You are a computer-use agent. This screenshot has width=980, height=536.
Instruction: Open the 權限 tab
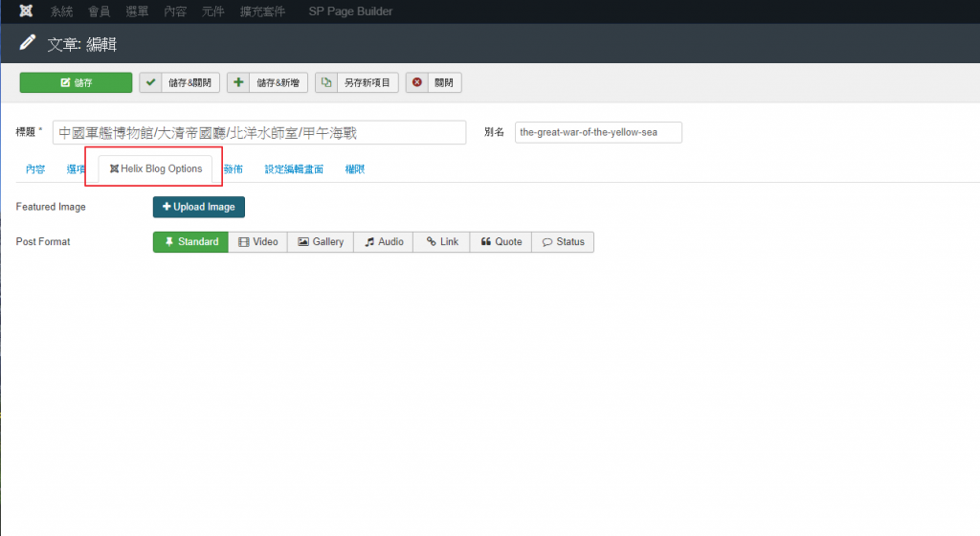(x=355, y=169)
